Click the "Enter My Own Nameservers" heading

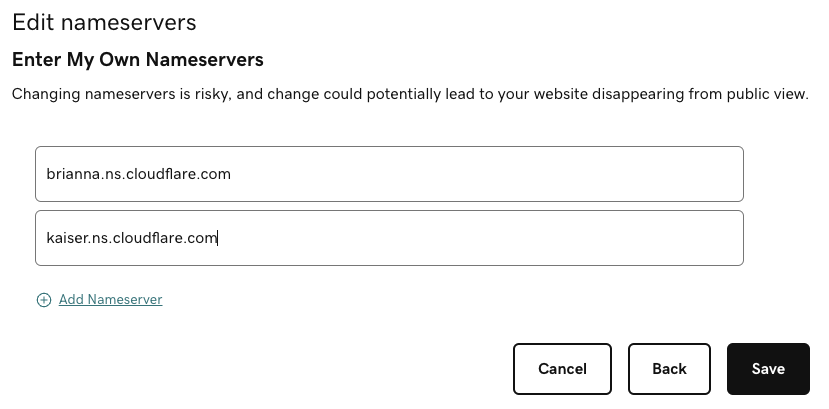point(138,60)
